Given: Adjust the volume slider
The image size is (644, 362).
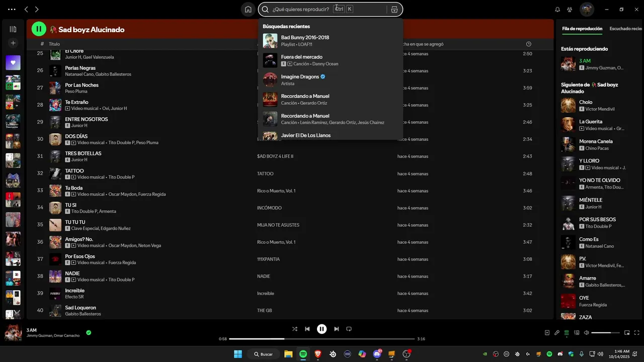Looking at the screenshot, I should tap(605, 332).
